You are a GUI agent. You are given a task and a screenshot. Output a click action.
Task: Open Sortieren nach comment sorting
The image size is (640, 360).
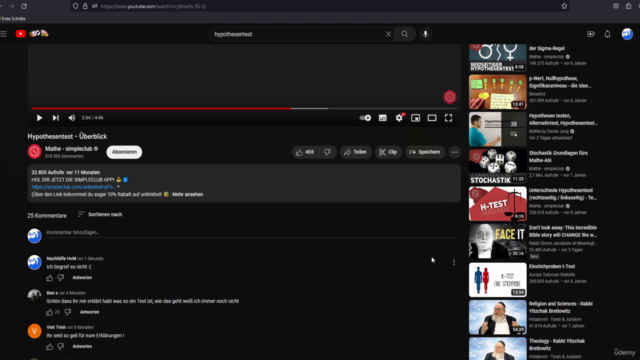click(x=100, y=214)
